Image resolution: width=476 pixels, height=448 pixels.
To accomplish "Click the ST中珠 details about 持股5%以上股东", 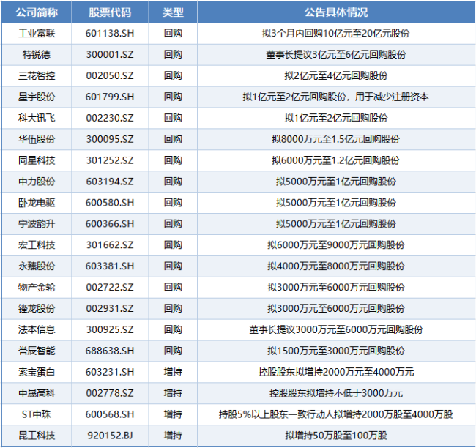I will 335,414.
